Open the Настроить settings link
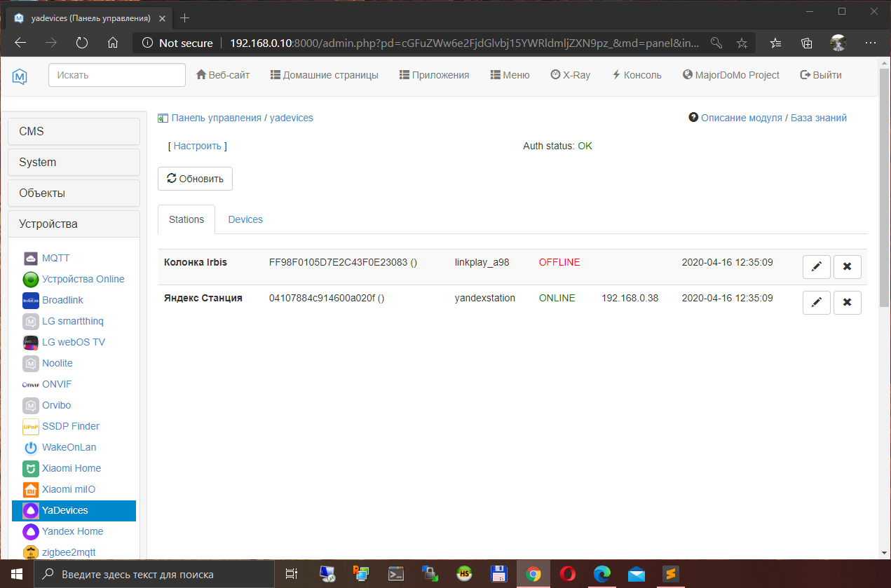Image resolution: width=891 pixels, height=588 pixels. (x=197, y=146)
